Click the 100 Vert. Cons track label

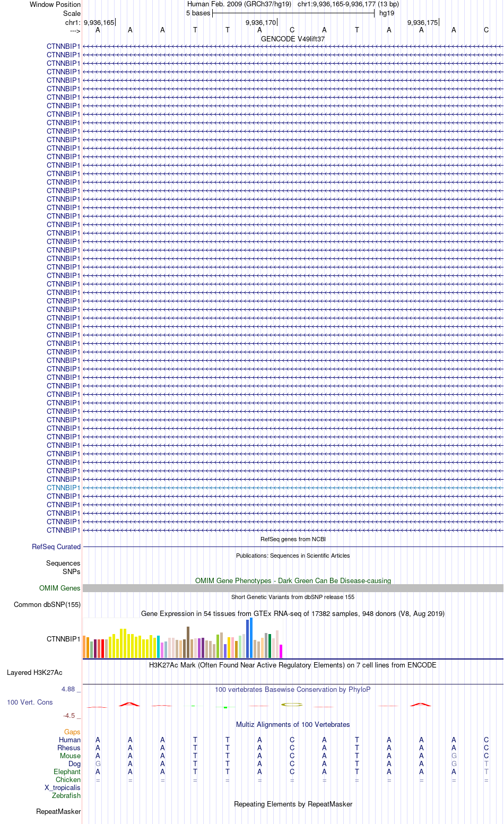pyautogui.click(x=30, y=702)
